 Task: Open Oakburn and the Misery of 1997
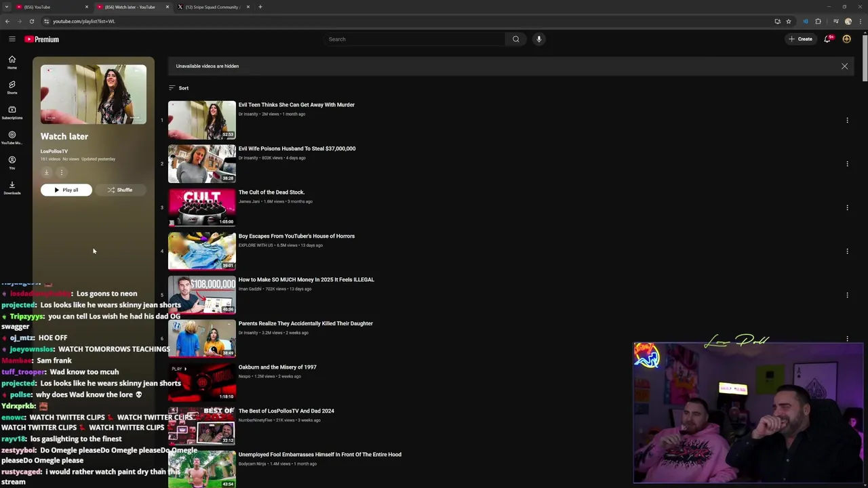[277, 367]
